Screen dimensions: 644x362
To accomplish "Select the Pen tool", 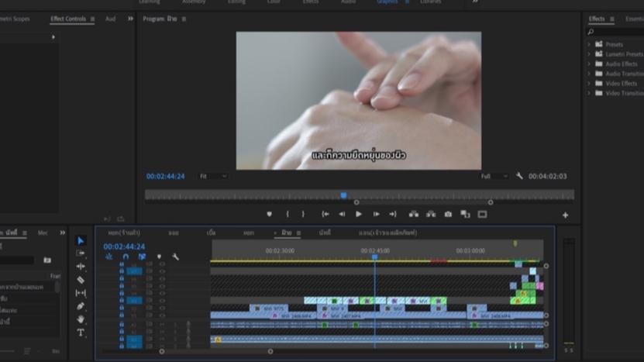I will tap(81, 306).
